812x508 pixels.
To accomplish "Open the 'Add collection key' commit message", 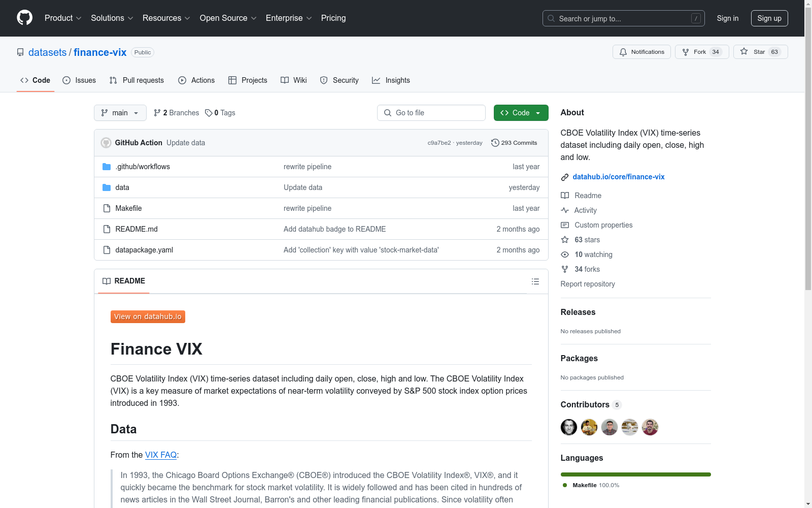I will click(x=361, y=250).
